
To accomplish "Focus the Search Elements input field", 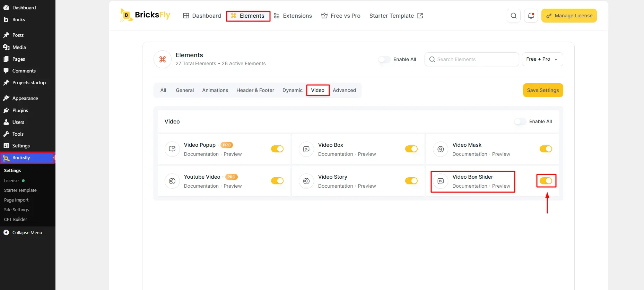I will point(472,59).
